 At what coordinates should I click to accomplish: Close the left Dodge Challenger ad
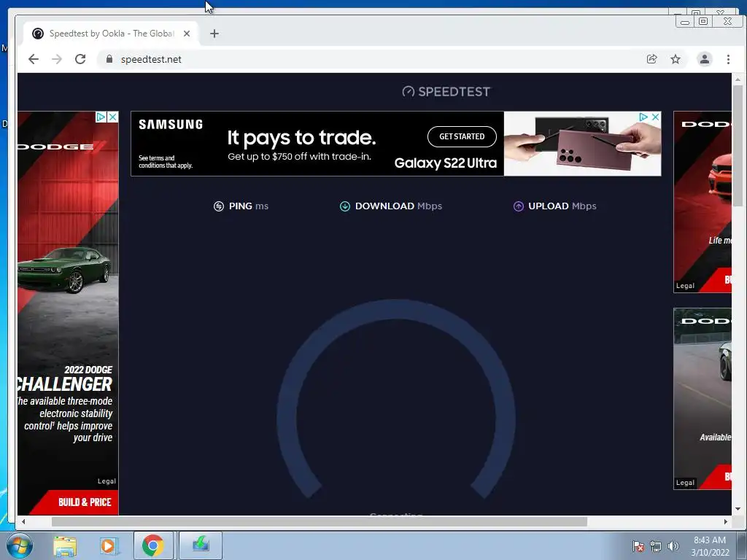(112, 117)
